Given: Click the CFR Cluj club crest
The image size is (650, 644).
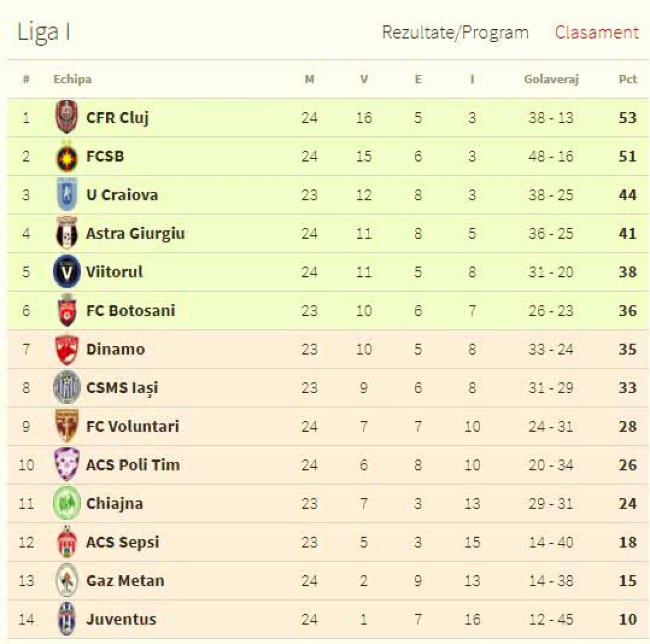Looking at the screenshot, I should pyautogui.click(x=67, y=117).
